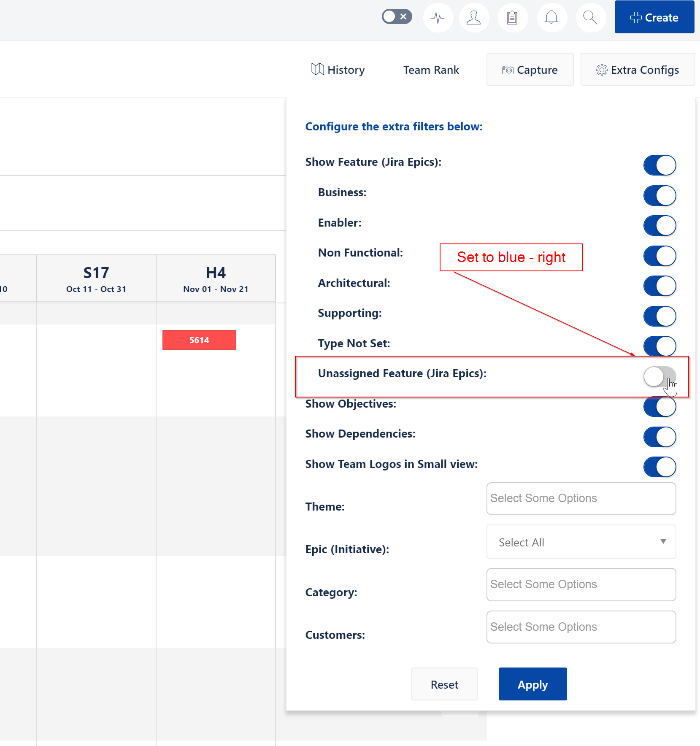Toggle the Supporting switch
The height and width of the screenshot is (746, 700).
(x=659, y=316)
